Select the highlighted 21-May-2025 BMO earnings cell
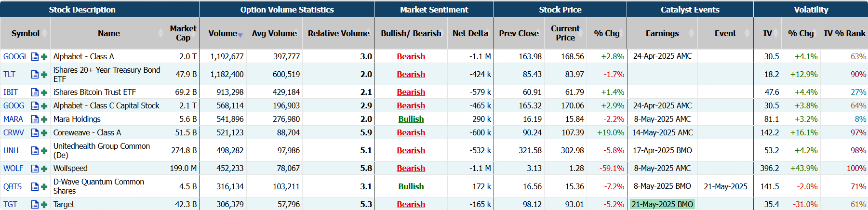This screenshot has width=868, height=210. (662, 204)
